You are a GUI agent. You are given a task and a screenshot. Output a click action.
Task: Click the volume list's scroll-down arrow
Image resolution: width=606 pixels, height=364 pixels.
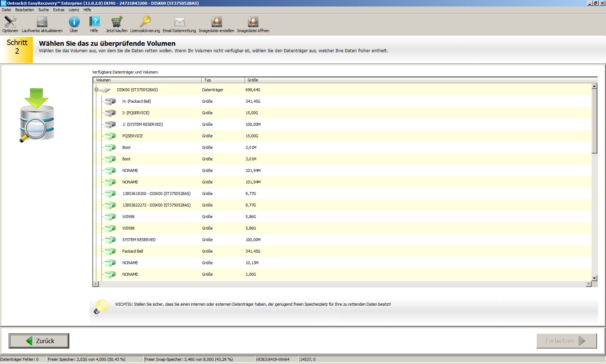(x=594, y=278)
